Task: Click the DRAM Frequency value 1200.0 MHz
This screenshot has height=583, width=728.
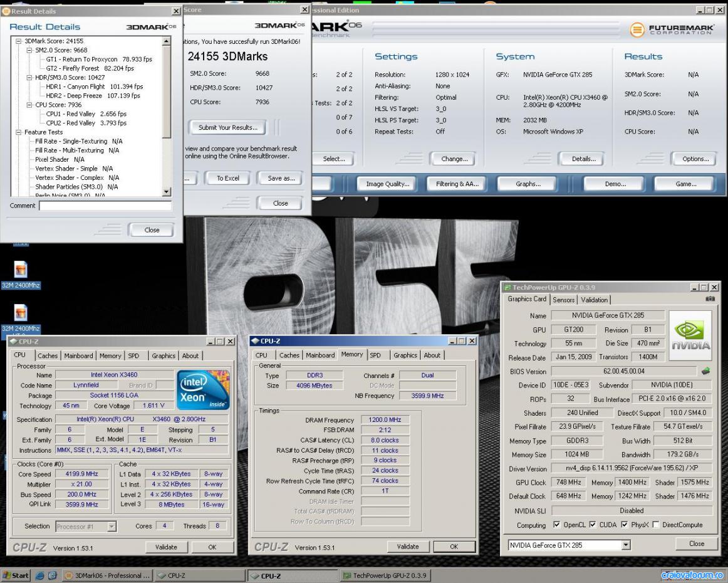Action: tap(385, 419)
